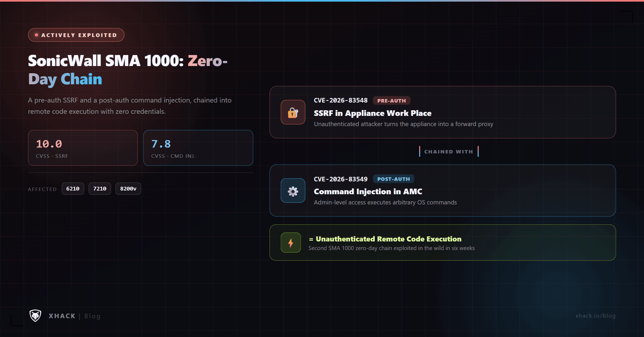Viewport: 644px width, 337px height.
Task: Click the PRE-AUTH tag
Action: pyautogui.click(x=391, y=101)
